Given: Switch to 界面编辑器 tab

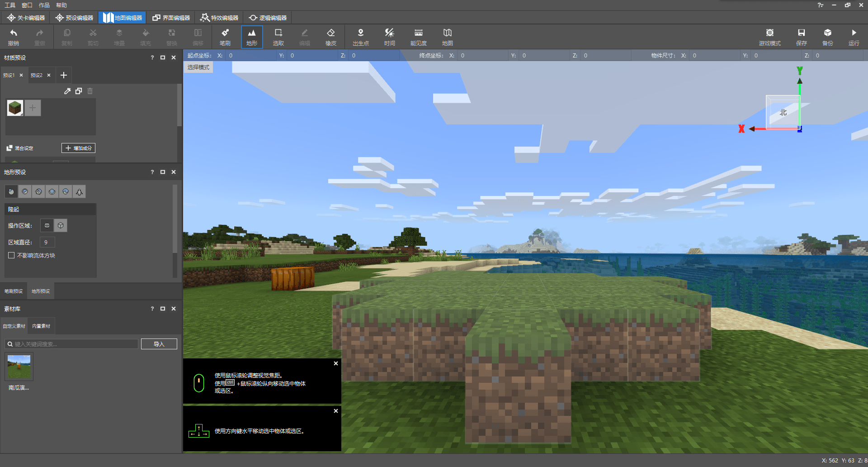Looking at the screenshot, I should click(171, 18).
